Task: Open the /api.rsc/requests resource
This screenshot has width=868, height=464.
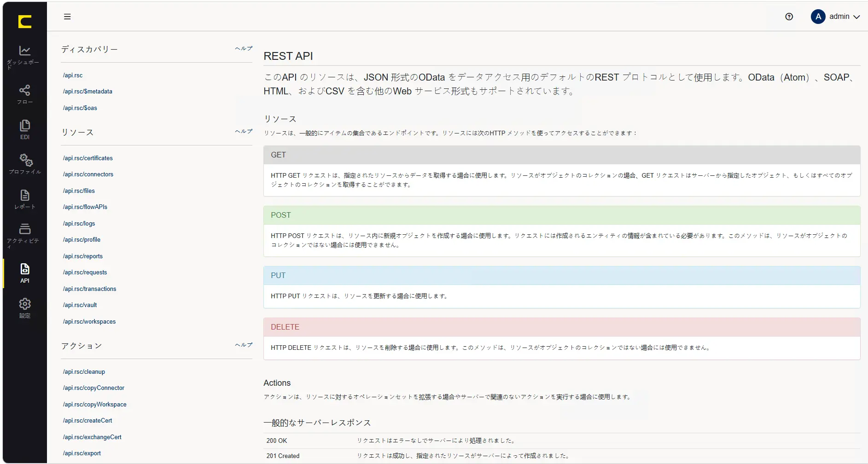Action: [x=85, y=272]
